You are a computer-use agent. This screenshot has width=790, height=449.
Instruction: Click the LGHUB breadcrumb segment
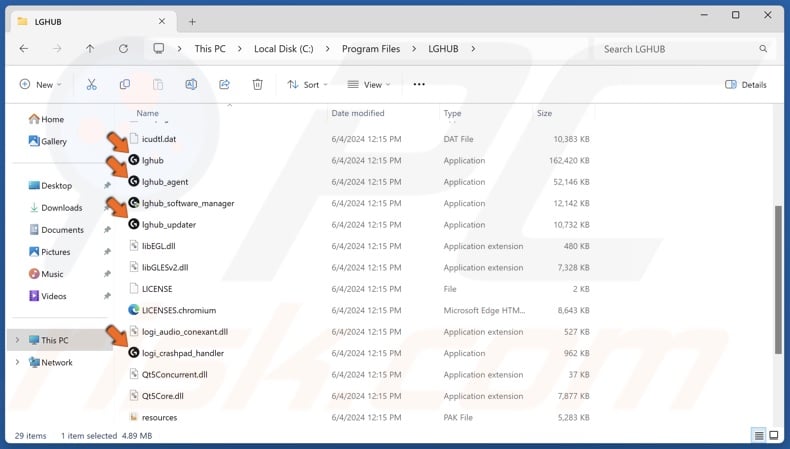pyautogui.click(x=443, y=49)
